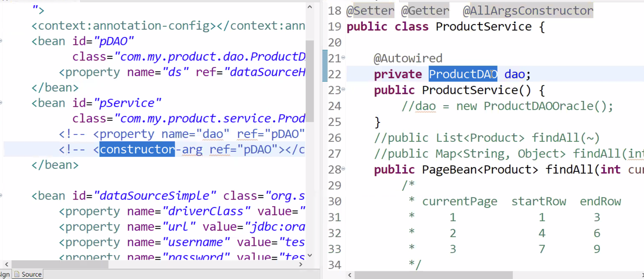This screenshot has width=644, height=279.
Task: Click the XML editor scroll-right arrow
Action: tap(301, 264)
